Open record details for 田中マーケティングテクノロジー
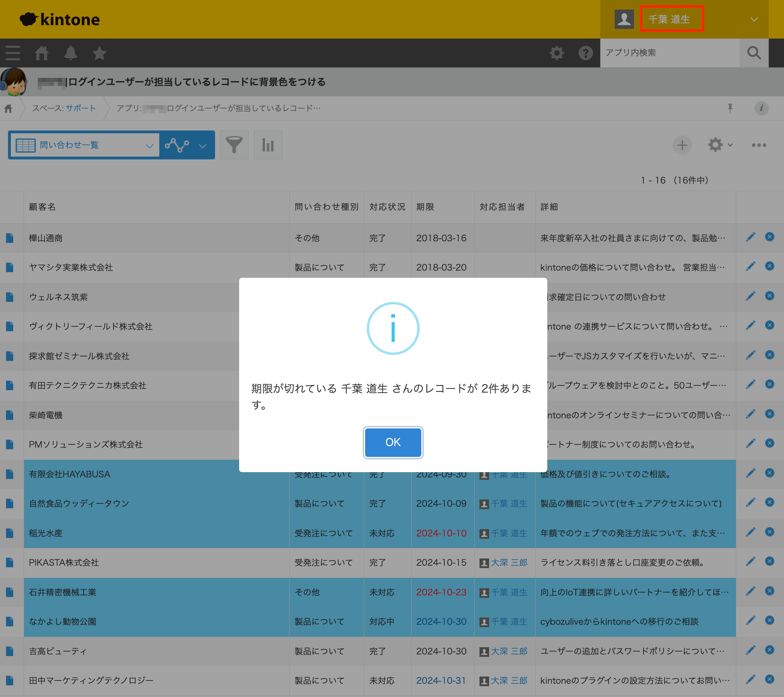The image size is (784, 697). pyautogui.click(x=10, y=681)
